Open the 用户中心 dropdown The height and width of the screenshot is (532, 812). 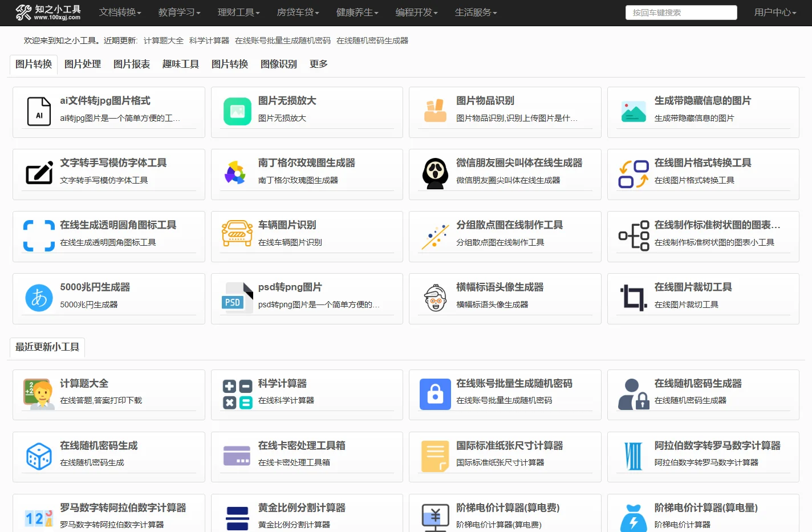coord(775,13)
